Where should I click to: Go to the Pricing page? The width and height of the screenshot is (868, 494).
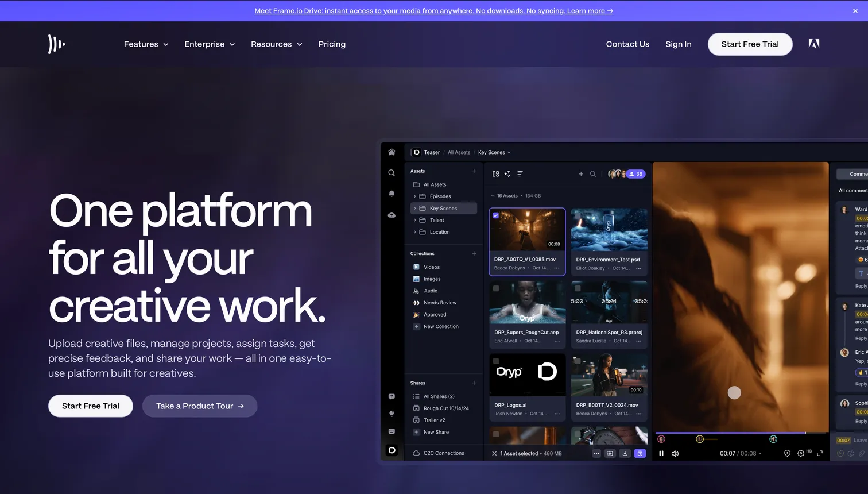click(332, 44)
